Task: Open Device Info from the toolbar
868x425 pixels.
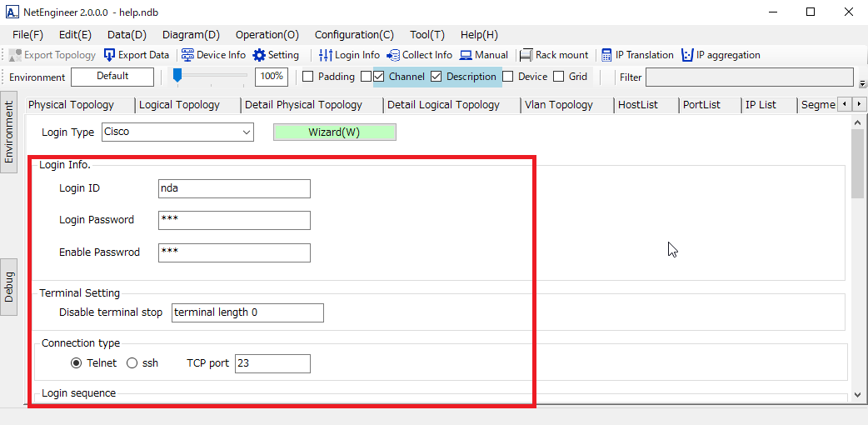Action: tap(188, 55)
